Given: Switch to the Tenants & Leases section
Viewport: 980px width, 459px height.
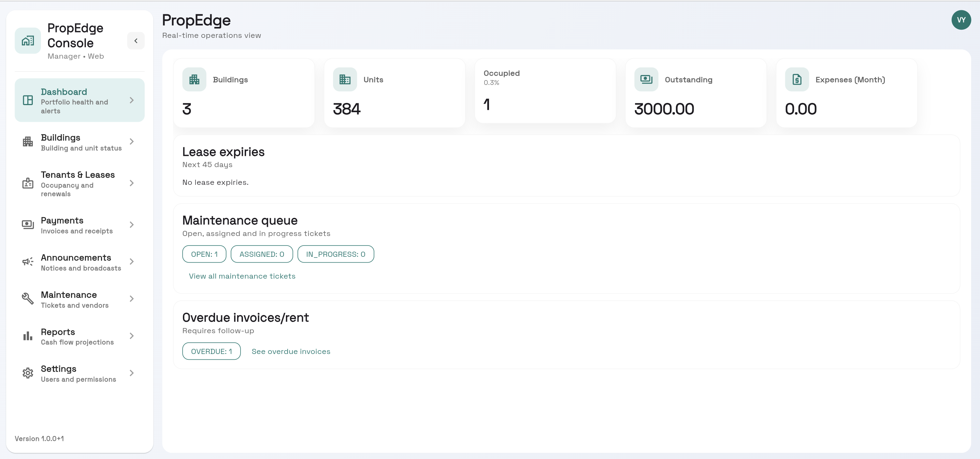Looking at the screenshot, I should click(x=77, y=184).
